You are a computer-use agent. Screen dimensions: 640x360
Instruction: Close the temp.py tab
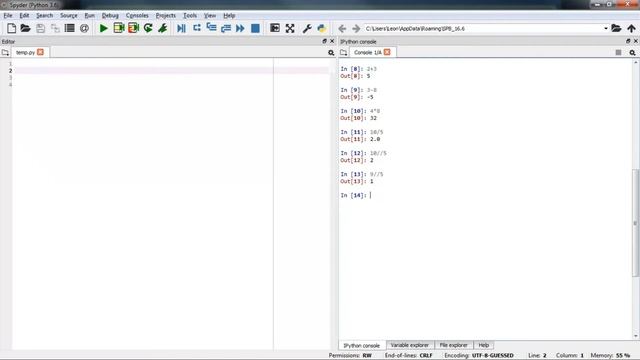tap(40, 52)
